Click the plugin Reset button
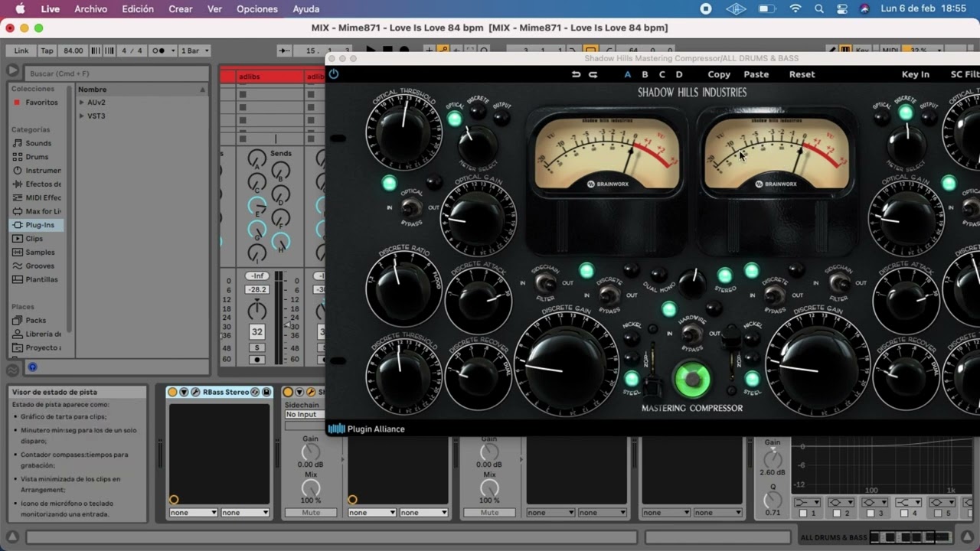980x551 pixels. (802, 74)
